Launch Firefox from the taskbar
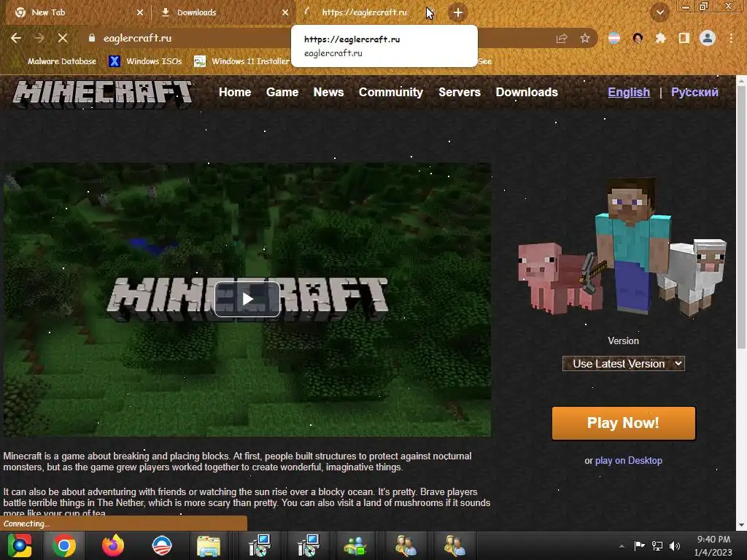The width and height of the screenshot is (747, 560). [113, 545]
